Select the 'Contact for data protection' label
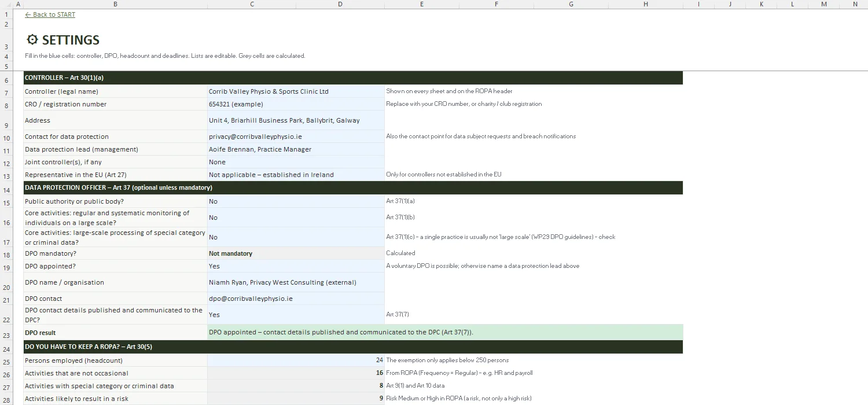 point(115,137)
